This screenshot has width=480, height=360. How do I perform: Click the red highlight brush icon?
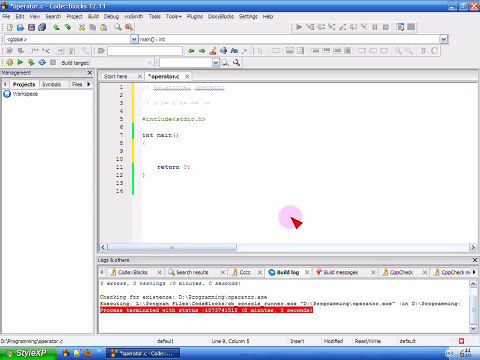click(x=213, y=51)
